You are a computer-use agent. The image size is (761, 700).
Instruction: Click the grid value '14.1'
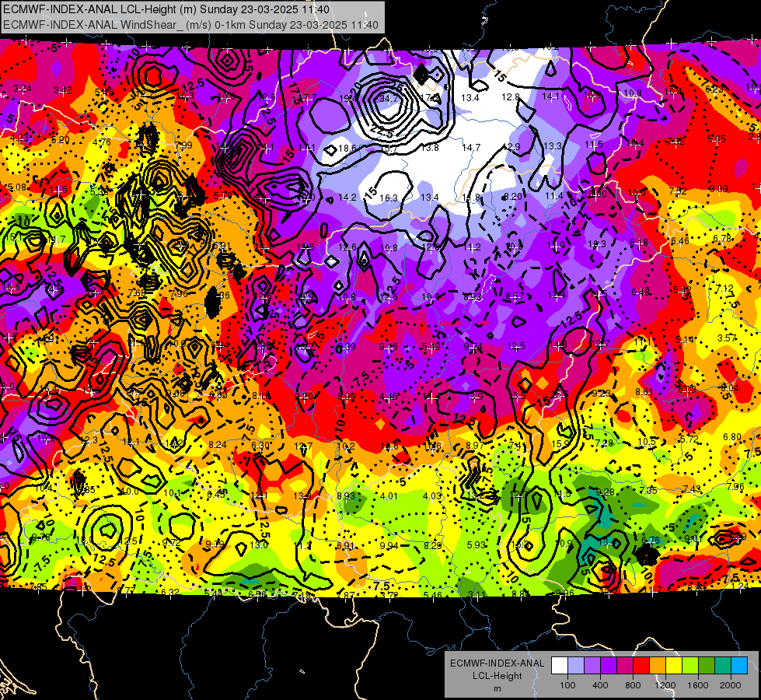pos(551,96)
